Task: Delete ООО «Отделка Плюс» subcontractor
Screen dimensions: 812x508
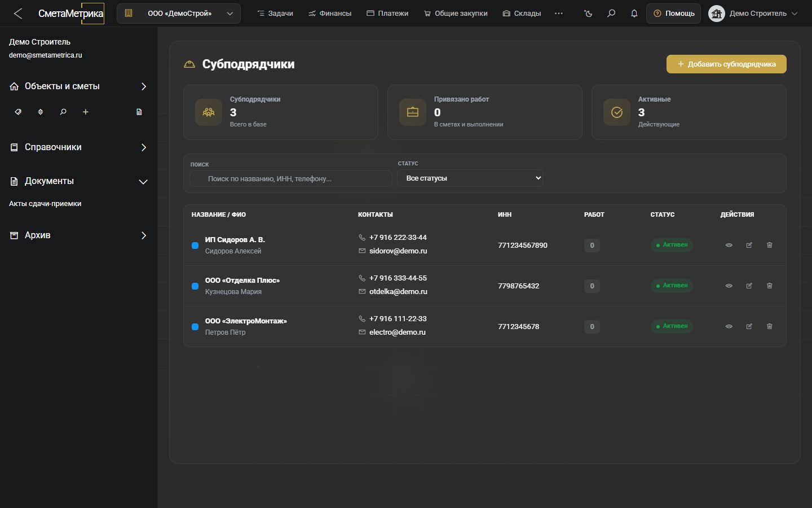Action: pos(770,286)
